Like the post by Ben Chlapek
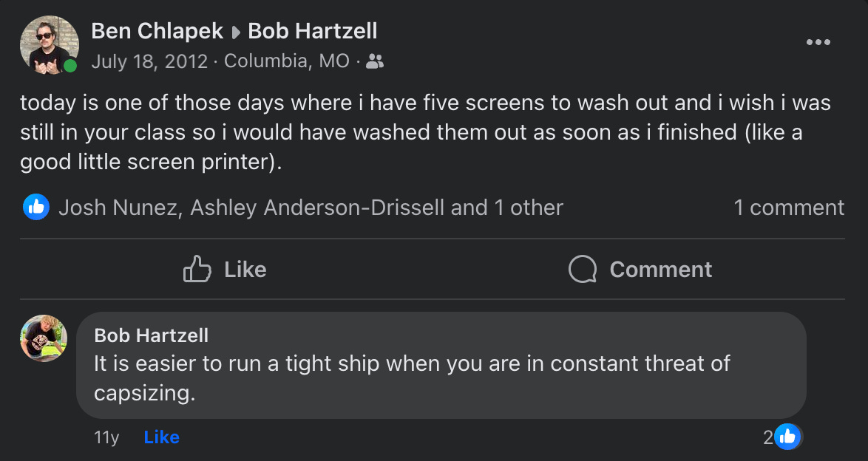Image resolution: width=868 pixels, height=461 pixels. [225, 270]
